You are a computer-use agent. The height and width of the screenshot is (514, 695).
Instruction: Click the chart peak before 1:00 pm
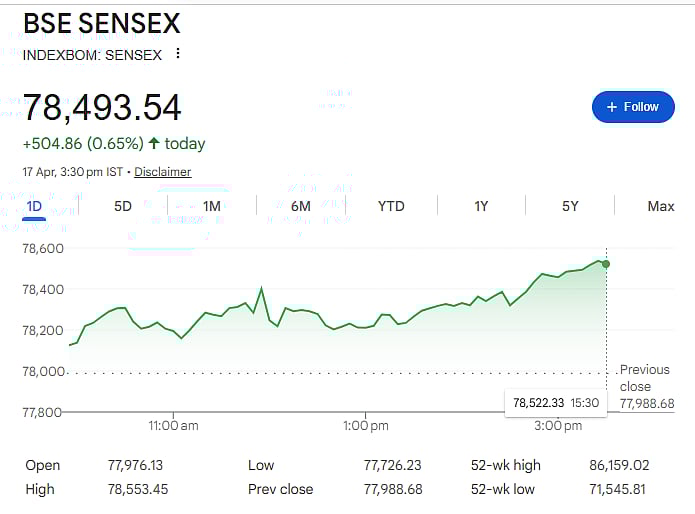coord(261,289)
